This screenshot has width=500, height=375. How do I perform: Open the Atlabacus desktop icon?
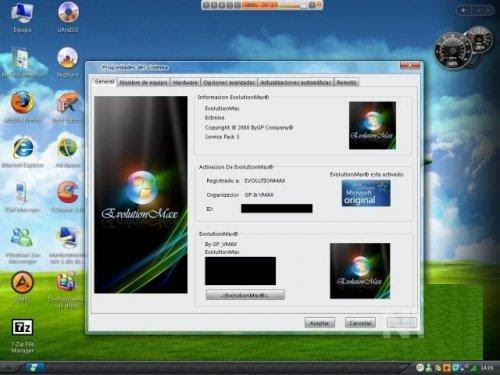click(68, 152)
